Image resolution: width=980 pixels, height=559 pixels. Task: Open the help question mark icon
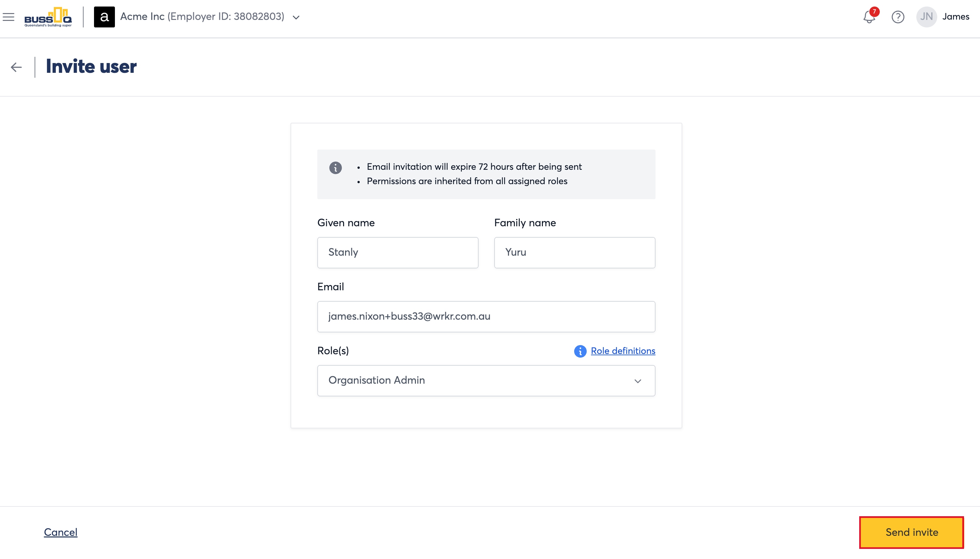(898, 17)
